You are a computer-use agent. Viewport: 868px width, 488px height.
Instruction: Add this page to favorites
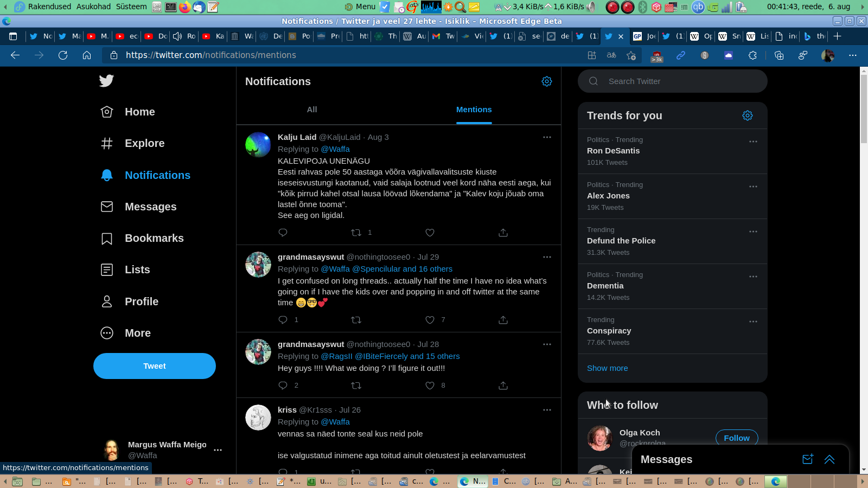tap(631, 55)
